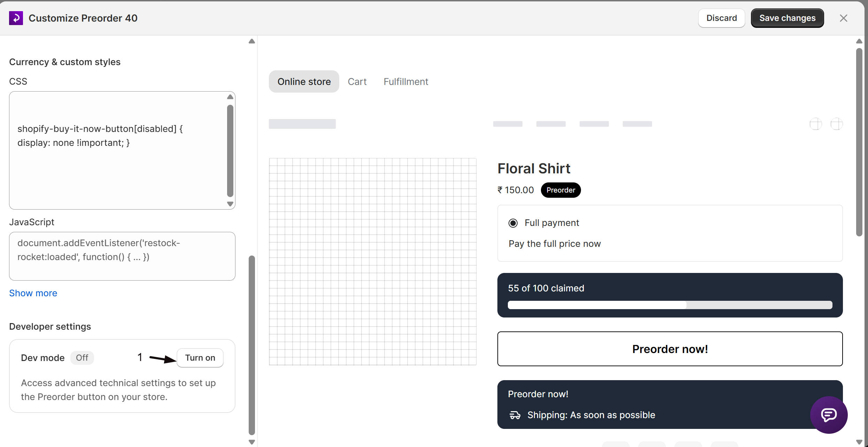Click left panel scroll down arrow
Image resolution: width=868 pixels, height=447 pixels.
(252, 442)
